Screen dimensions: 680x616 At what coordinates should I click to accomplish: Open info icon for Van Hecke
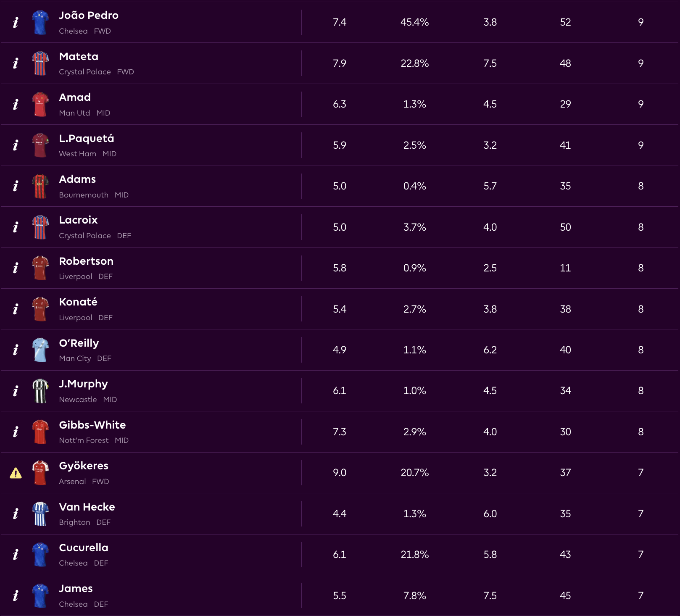click(x=16, y=513)
